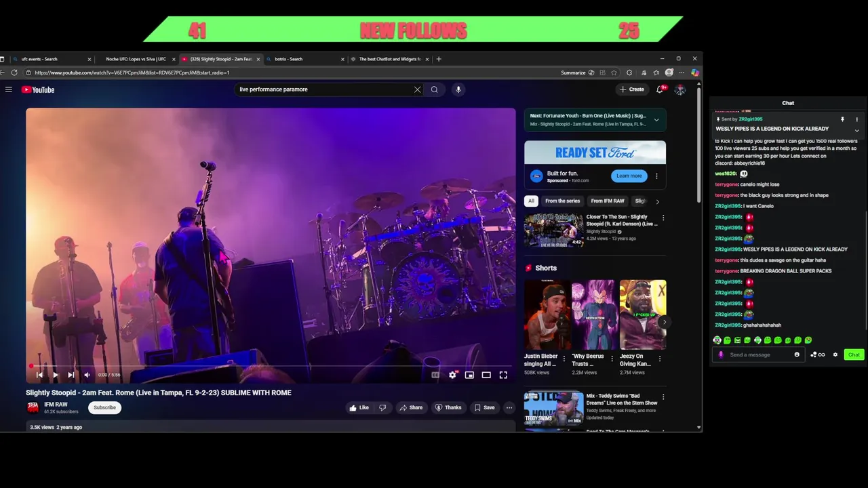Image resolution: width=868 pixels, height=488 pixels.
Task: Select the 'From the series' chip
Action: (x=562, y=201)
